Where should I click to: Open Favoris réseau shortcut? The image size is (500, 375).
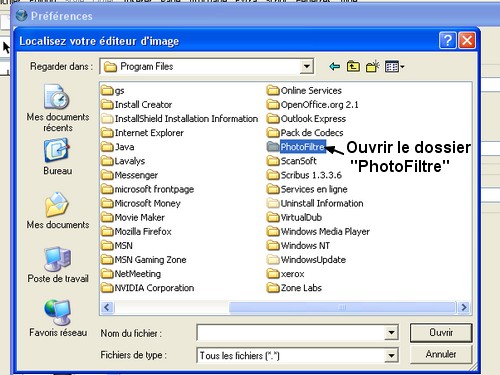pos(58,318)
